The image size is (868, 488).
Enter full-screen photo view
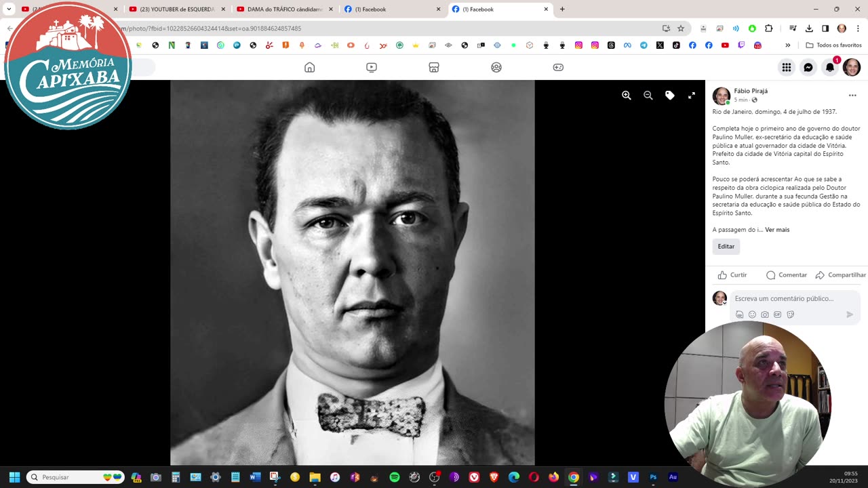[x=692, y=96]
